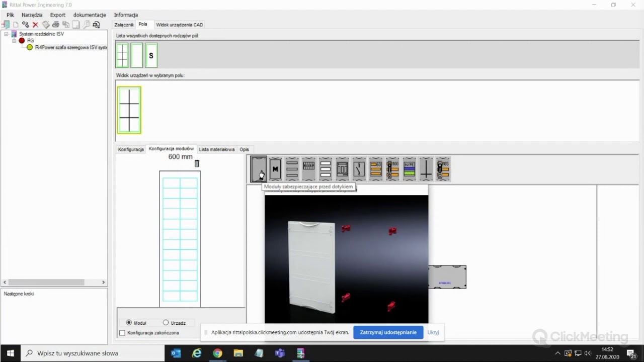The image size is (644, 362).
Task: Open the Export menu
Action: pyautogui.click(x=58, y=15)
